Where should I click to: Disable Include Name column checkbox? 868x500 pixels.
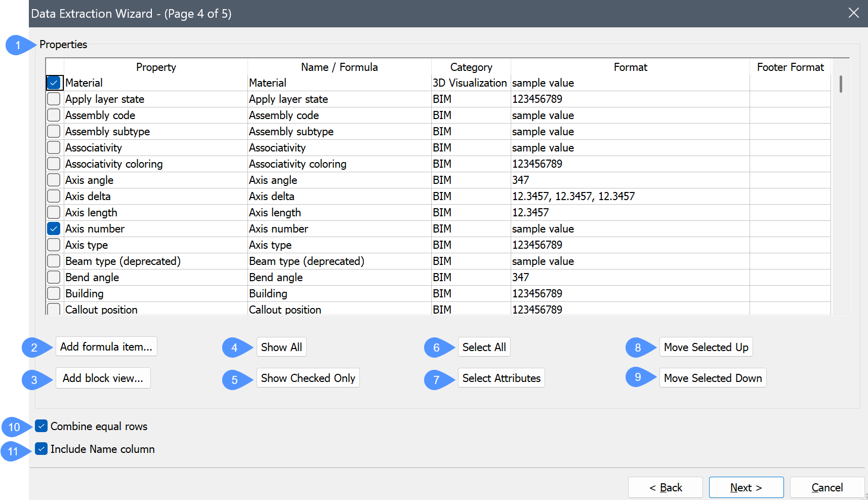click(42, 449)
